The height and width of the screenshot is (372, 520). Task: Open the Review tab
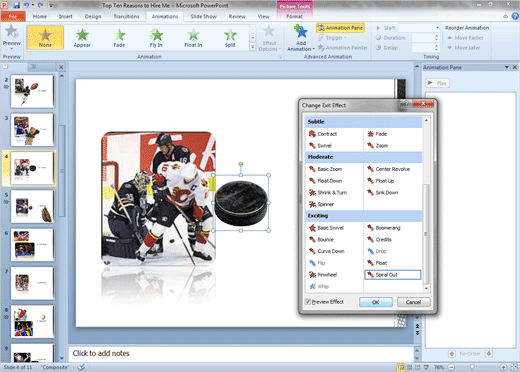coord(237,16)
